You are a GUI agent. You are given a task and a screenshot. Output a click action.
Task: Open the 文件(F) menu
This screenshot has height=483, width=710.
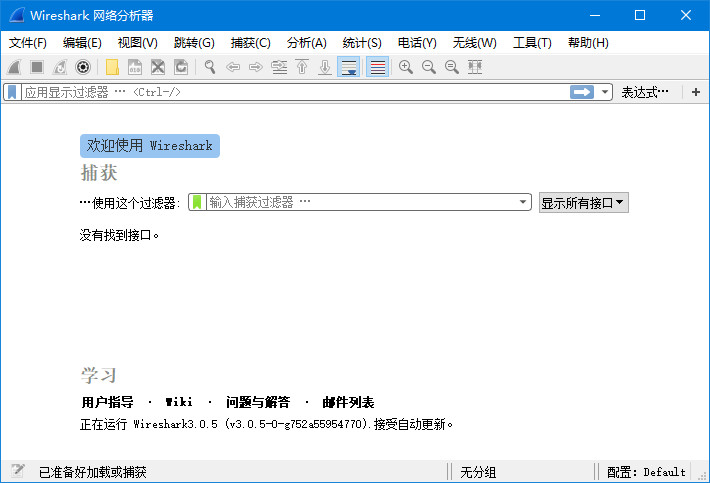tap(28, 43)
